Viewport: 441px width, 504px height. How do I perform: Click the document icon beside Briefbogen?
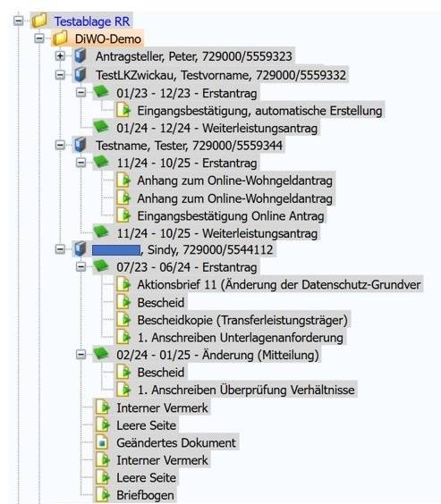[103, 495]
